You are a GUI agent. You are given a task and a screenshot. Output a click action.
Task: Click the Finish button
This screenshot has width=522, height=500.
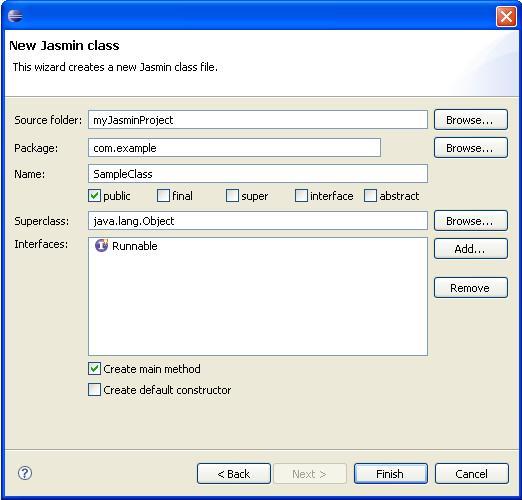(391, 473)
